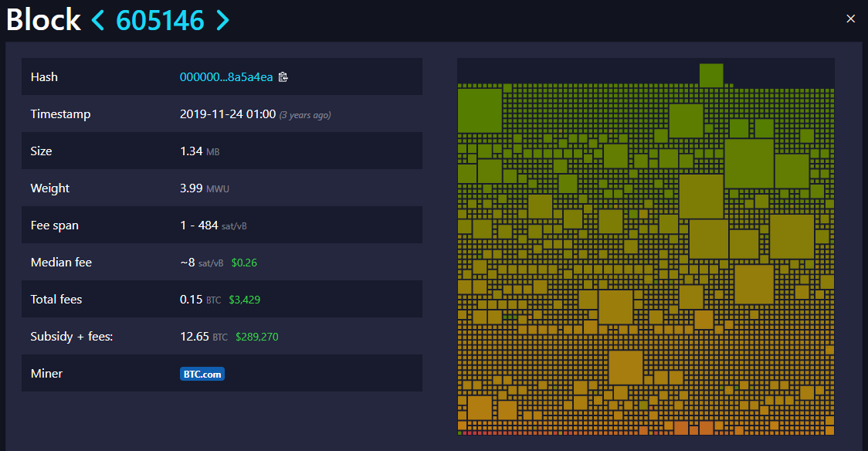Copy the block hash to clipboard
Image resolution: width=868 pixels, height=451 pixels.
pos(283,77)
